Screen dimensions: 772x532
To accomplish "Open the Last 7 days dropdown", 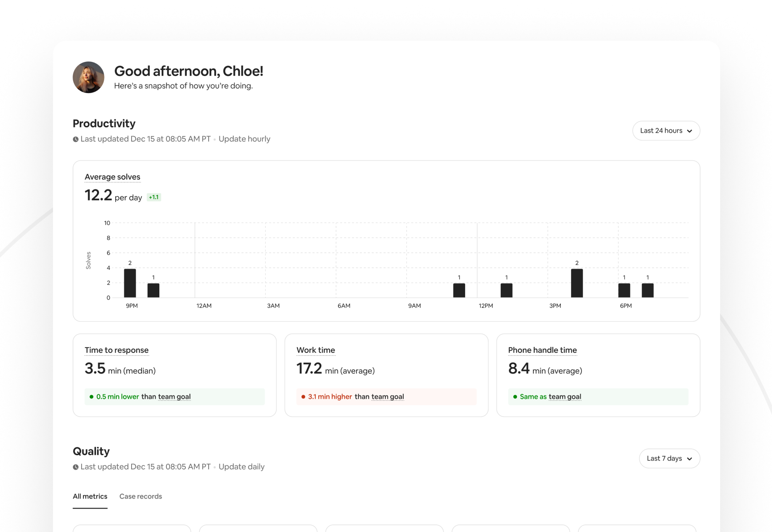I will pos(669,458).
